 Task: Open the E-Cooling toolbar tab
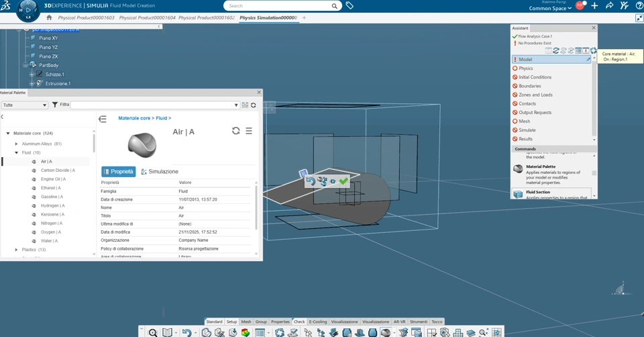(318, 322)
